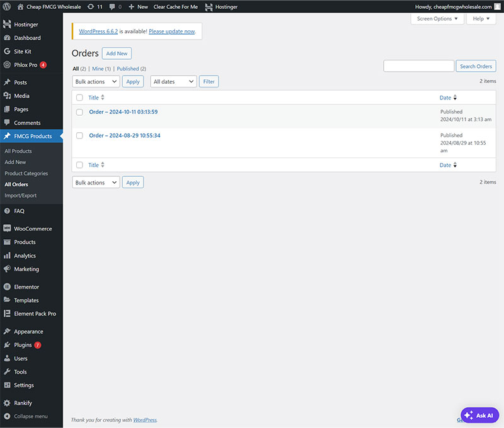Tick the select-all checkbox in the table footer
This screenshot has height=428, width=504.
coord(79,165)
